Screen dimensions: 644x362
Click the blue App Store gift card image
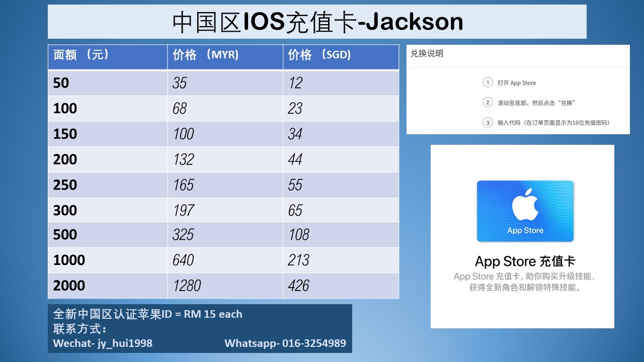click(525, 211)
